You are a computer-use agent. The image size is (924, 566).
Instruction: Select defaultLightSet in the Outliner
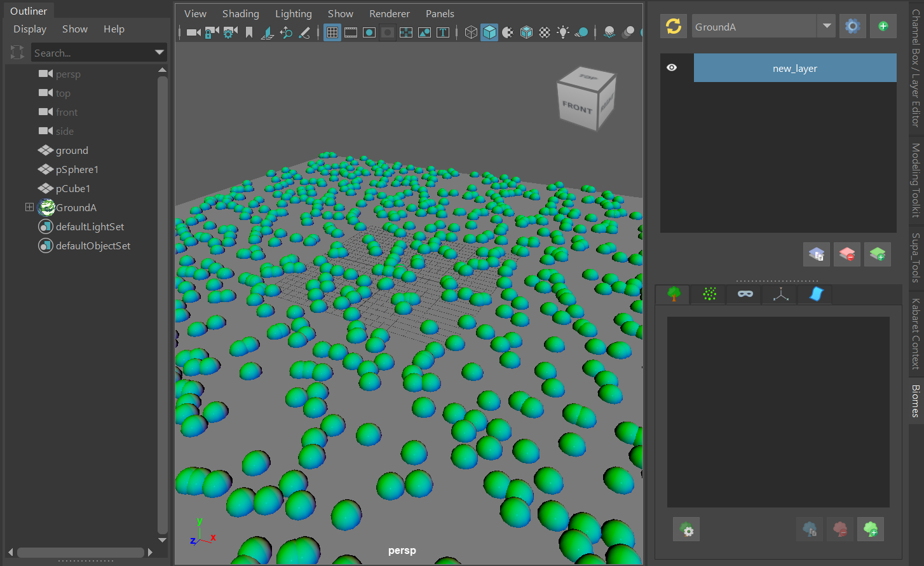[x=90, y=227]
